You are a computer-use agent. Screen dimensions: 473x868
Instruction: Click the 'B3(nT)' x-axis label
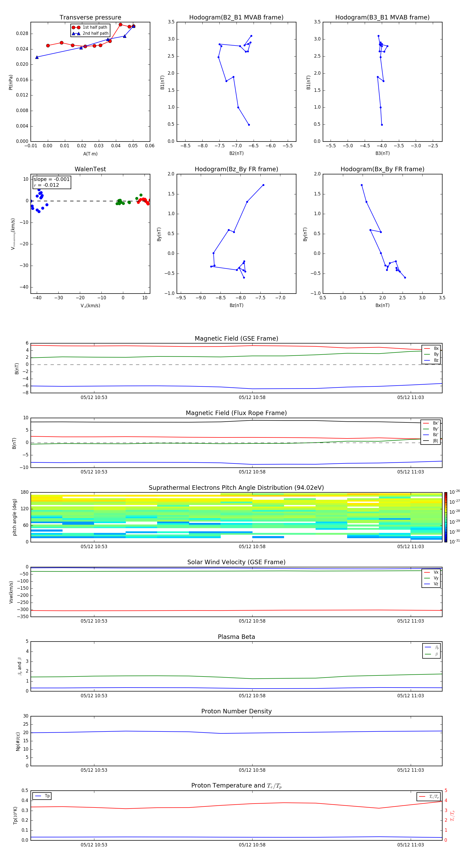[x=382, y=153]
